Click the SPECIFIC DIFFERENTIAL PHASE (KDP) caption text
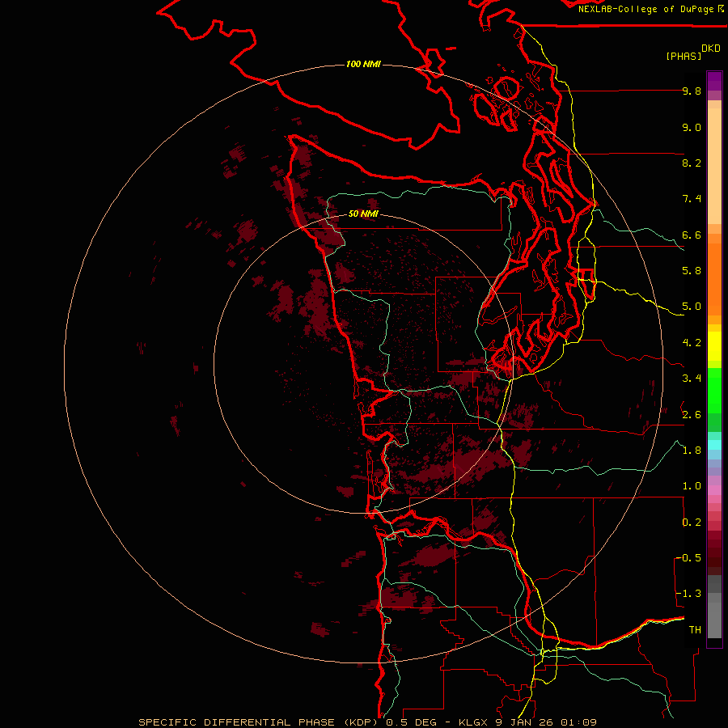This screenshot has width=728, height=728. [x=258, y=722]
